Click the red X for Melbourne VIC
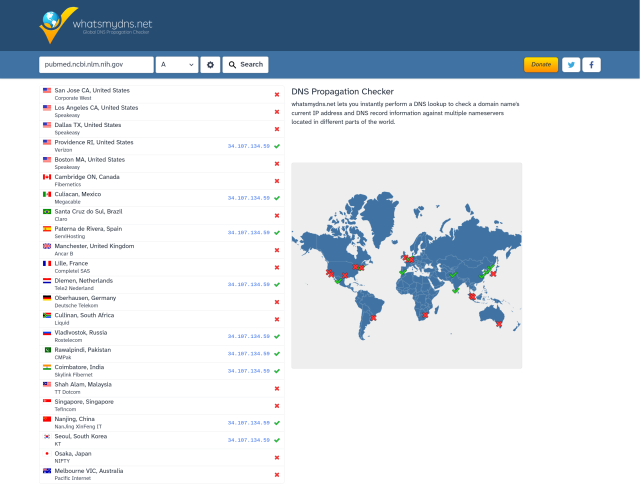 [x=277, y=474]
